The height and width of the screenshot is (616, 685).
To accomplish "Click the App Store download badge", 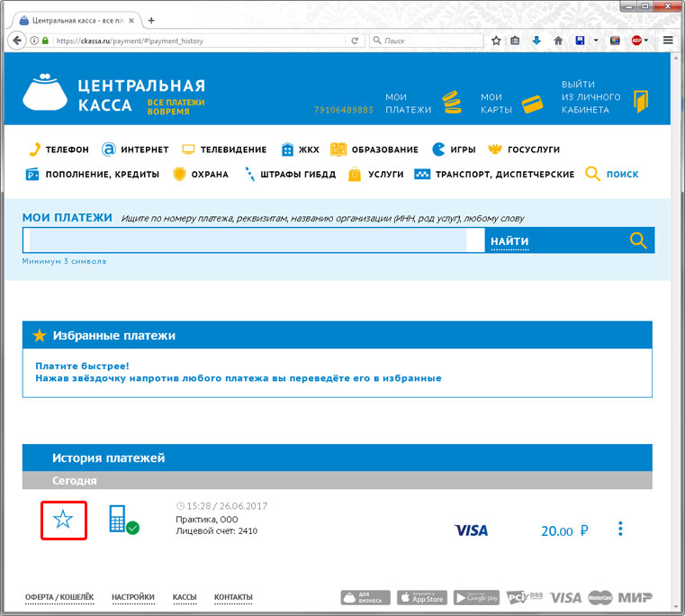I will (x=421, y=597).
